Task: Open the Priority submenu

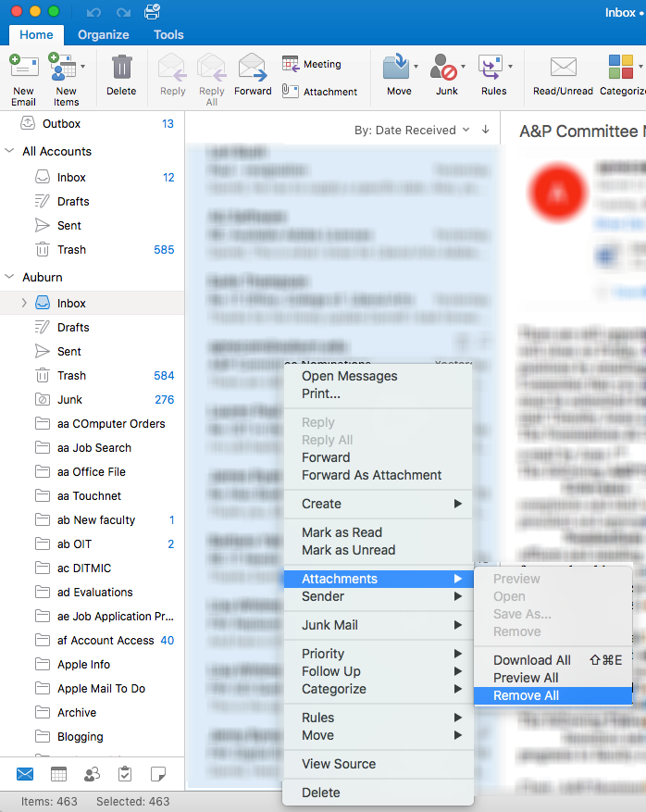Action: (x=379, y=654)
